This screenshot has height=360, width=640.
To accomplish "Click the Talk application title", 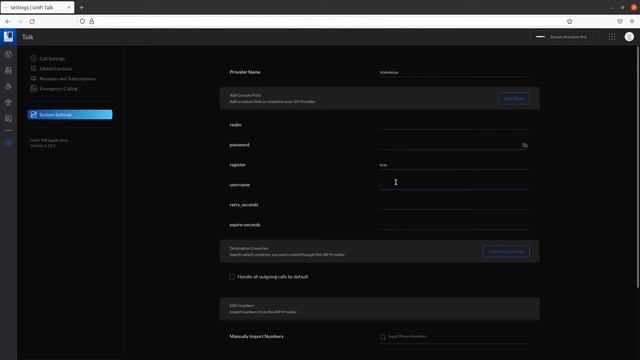I will click(28, 37).
